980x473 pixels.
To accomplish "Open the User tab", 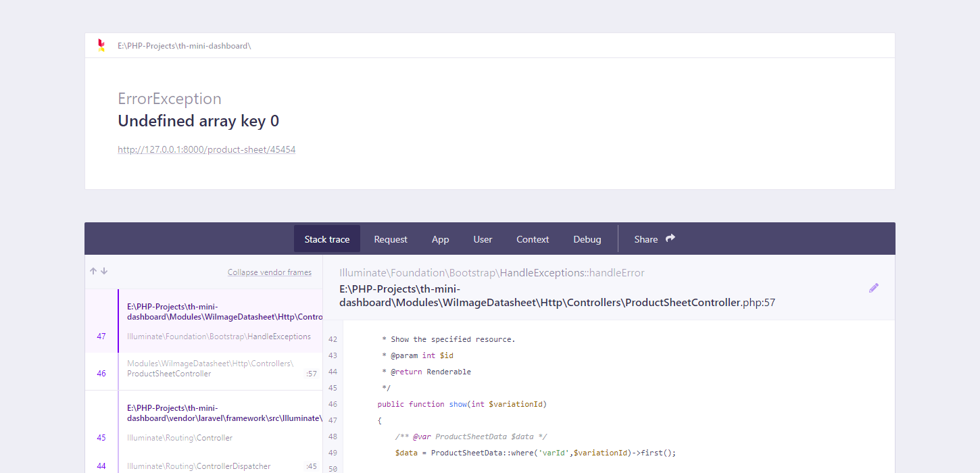I will (483, 239).
